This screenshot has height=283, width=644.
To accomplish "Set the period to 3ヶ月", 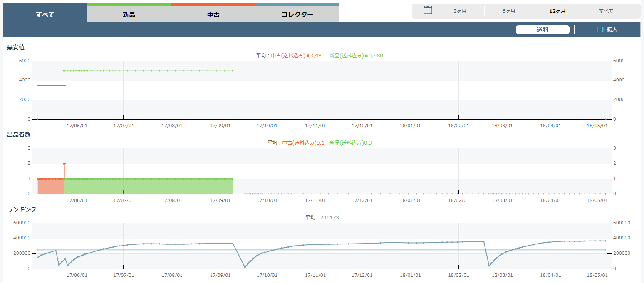I will [x=460, y=11].
